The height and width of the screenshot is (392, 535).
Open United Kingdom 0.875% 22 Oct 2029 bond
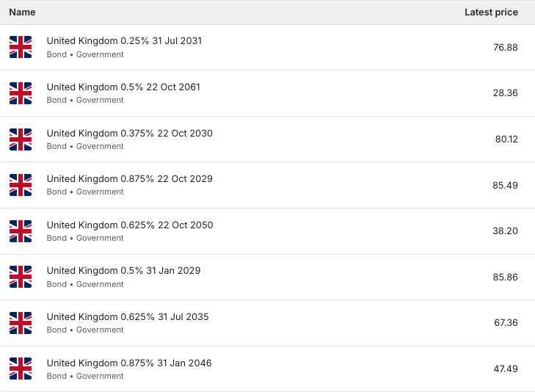click(x=130, y=179)
